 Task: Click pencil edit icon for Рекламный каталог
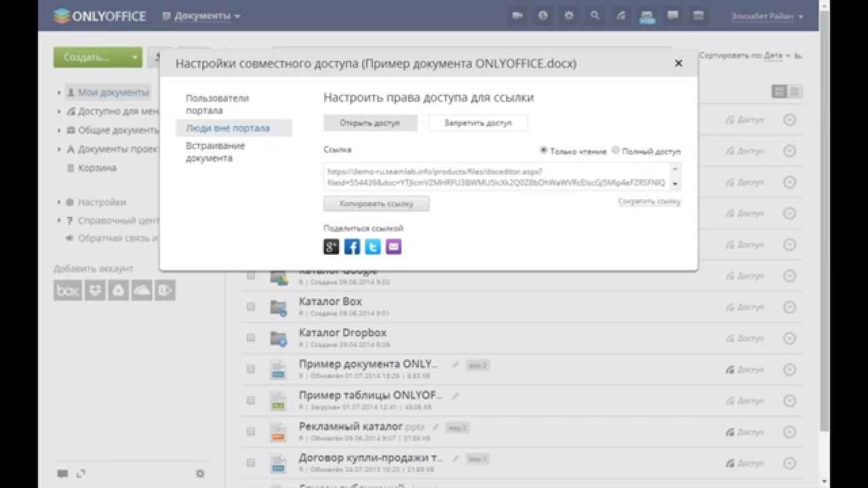(x=436, y=428)
